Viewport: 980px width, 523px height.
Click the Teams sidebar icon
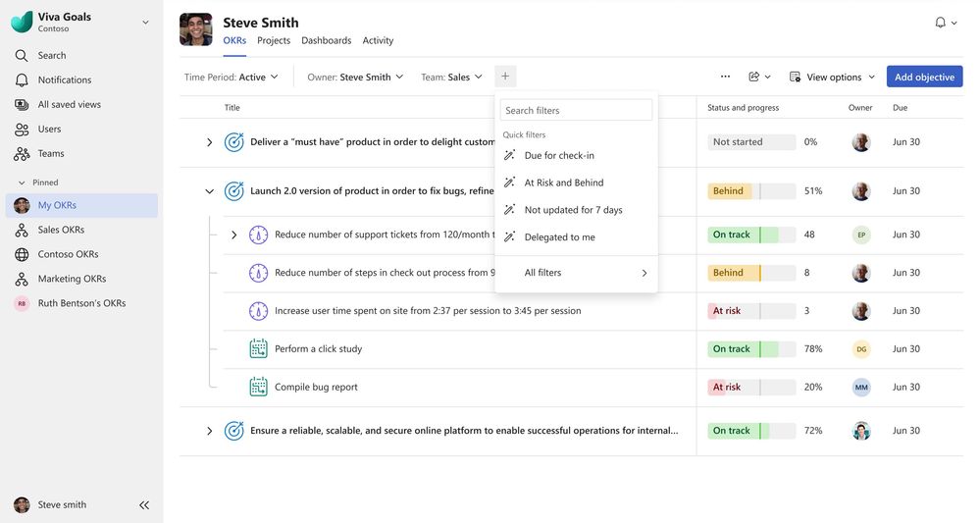point(22,154)
